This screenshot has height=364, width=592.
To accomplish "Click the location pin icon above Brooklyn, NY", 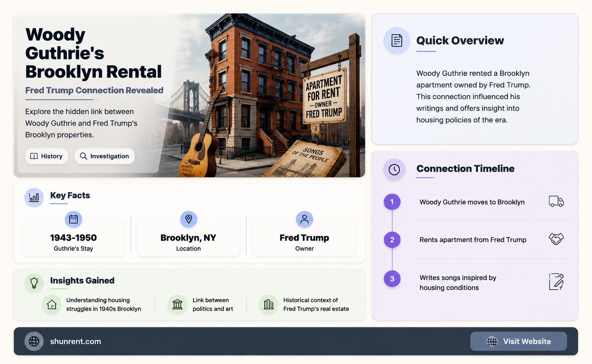I will (188, 219).
